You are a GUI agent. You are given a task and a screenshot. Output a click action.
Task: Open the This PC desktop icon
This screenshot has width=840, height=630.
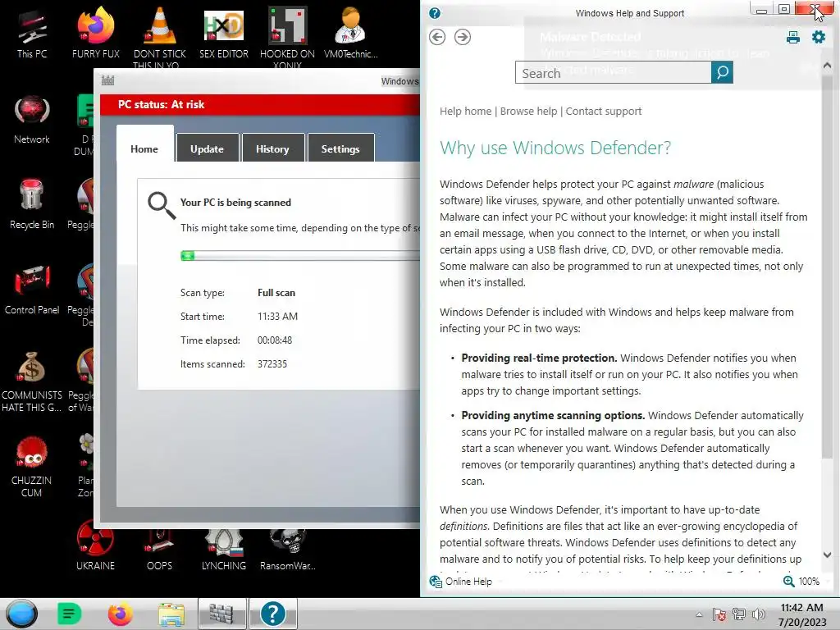tap(32, 33)
